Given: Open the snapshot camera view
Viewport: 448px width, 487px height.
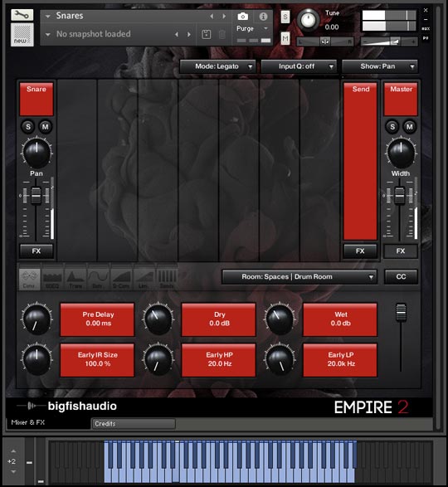Looking at the screenshot, I should pyautogui.click(x=242, y=16).
